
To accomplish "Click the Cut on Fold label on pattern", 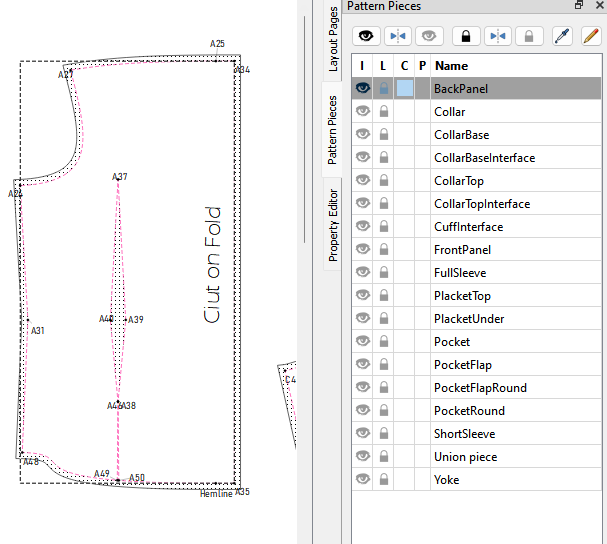I will (212, 264).
